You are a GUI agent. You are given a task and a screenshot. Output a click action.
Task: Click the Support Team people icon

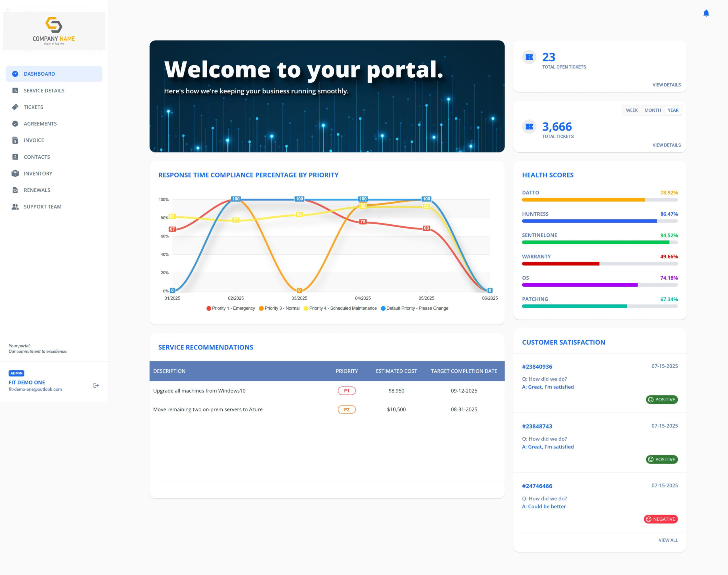tap(15, 207)
